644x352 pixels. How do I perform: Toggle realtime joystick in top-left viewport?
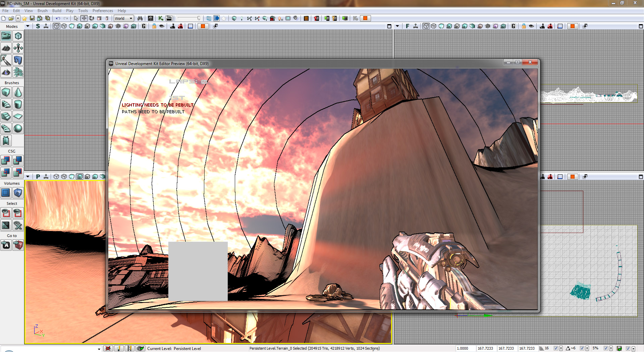[x=46, y=26]
